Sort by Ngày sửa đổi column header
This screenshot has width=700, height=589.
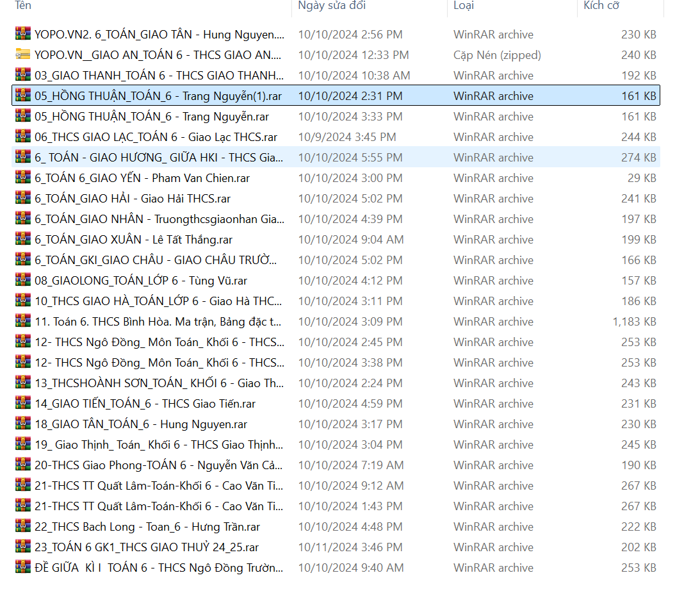tap(331, 6)
